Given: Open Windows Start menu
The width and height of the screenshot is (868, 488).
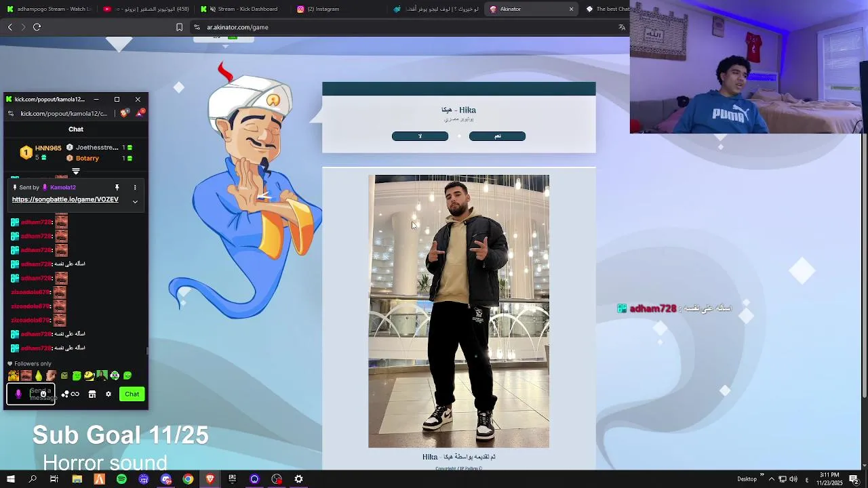Looking at the screenshot, I should (10, 479).
